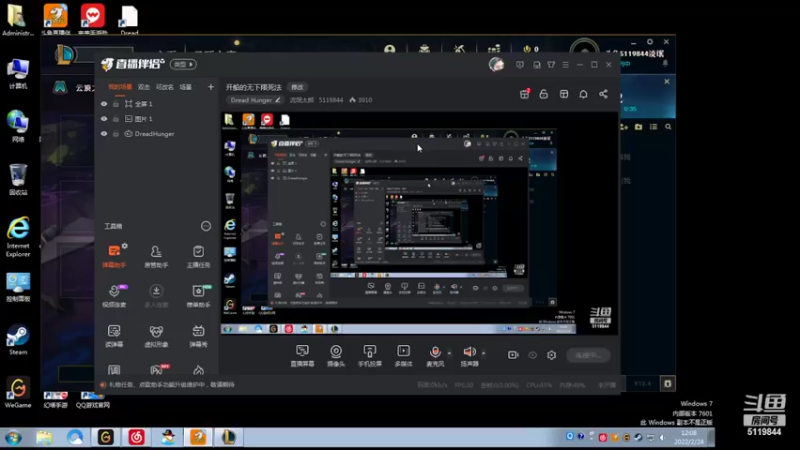Click the room number 5119844 text
The height and width of the screenshot is (450, 800).
[x=331, y=100]
